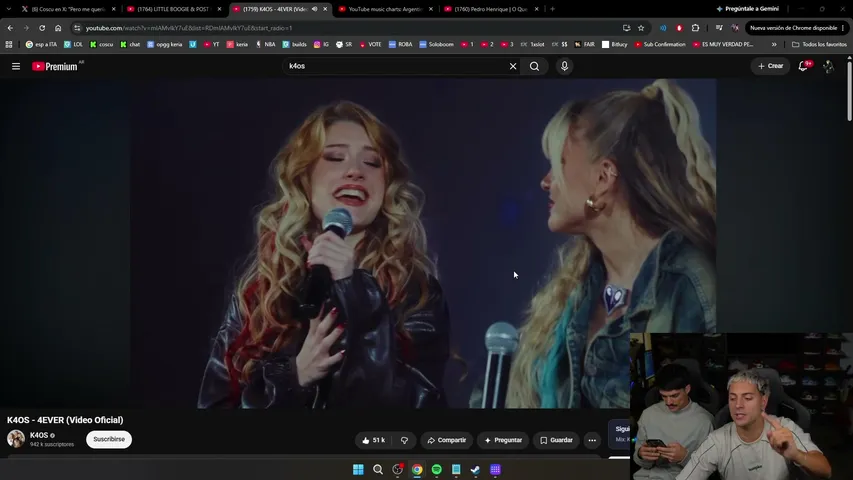This screenshot has width=853, height=480.
Task: Like the K4OS 4EVER video
Action: pyautogui.click(x=373, y=440)
